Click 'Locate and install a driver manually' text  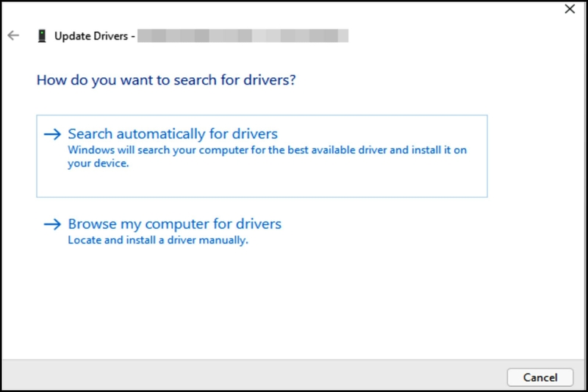[158, 240]
